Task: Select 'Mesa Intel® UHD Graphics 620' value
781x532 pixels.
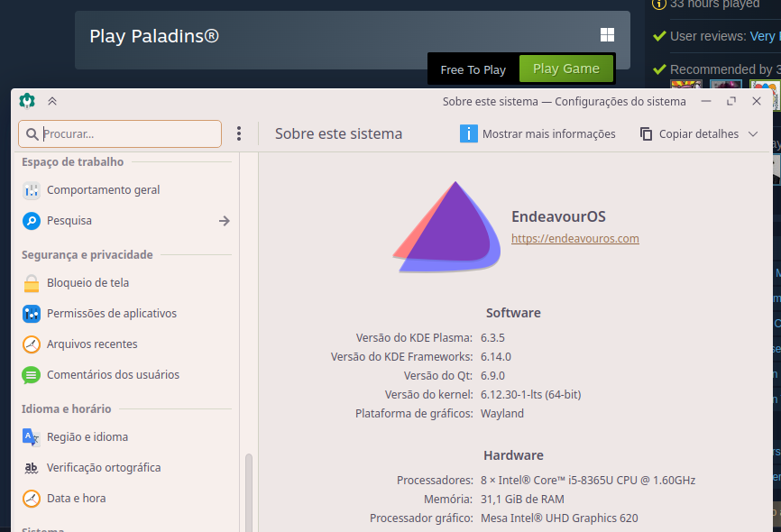Action: (559, 518)
